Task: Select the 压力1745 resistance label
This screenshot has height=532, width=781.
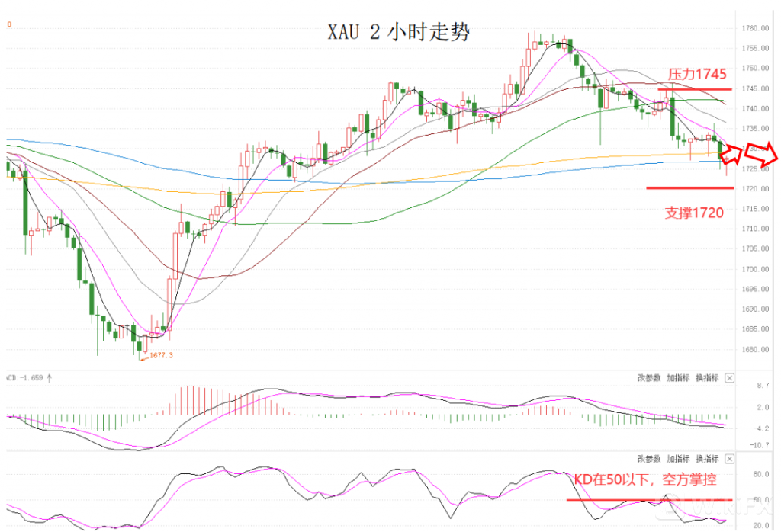Action: point(696,75)
